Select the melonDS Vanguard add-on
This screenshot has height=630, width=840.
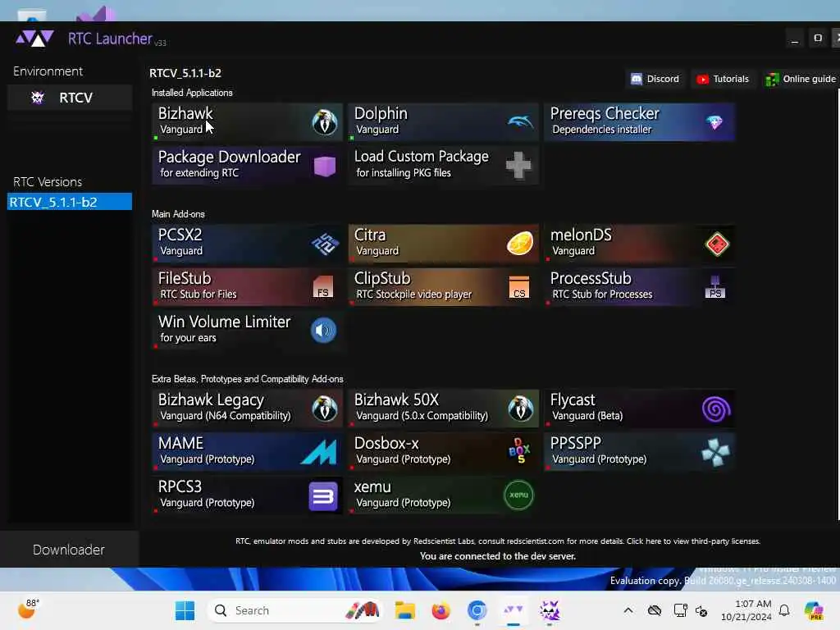click(x=640, y=243)
